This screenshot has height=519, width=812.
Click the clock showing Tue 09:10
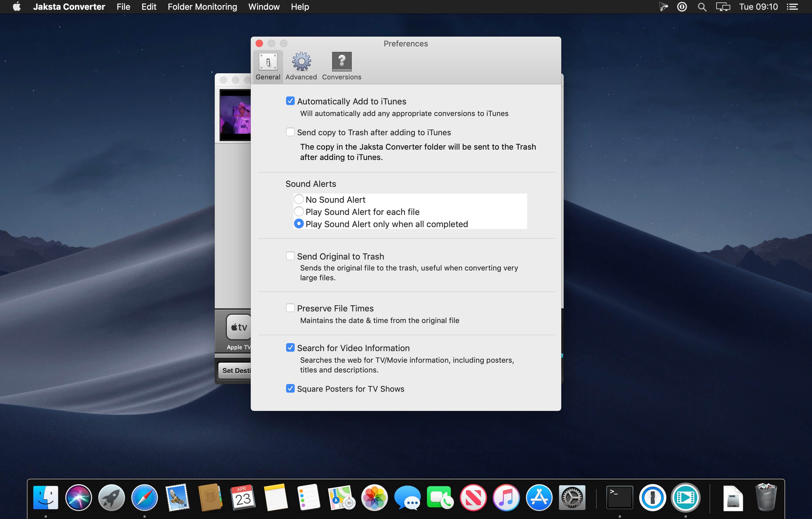pos(758,7)
